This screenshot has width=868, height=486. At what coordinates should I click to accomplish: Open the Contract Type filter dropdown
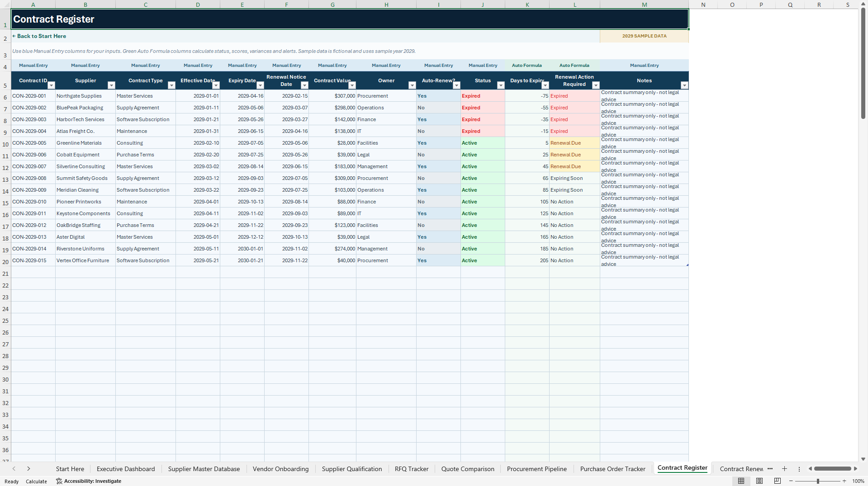click(171, 85)
